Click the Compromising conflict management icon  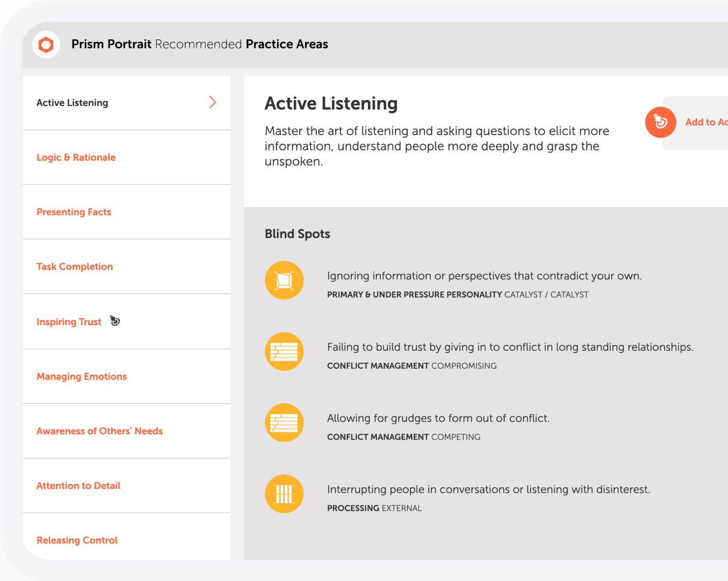click(x=284, y=352)
